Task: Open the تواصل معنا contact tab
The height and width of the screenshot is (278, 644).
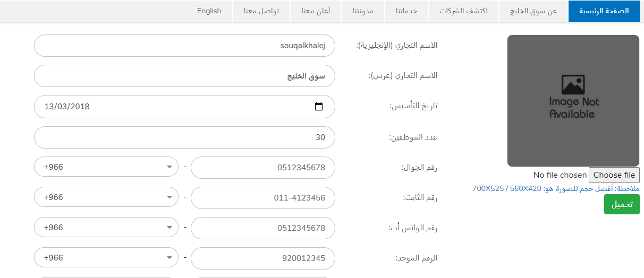Action: (261, 11)
